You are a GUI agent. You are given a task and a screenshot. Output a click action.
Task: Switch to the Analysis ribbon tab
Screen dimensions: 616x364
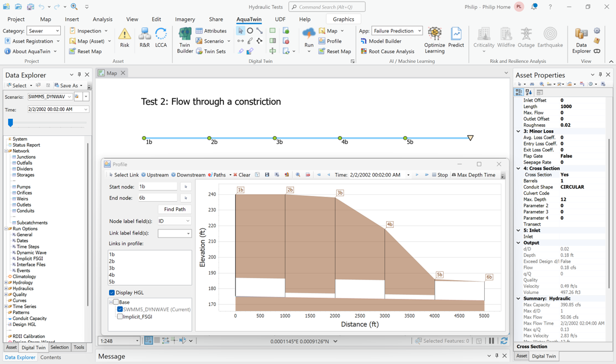click(103, 19)
